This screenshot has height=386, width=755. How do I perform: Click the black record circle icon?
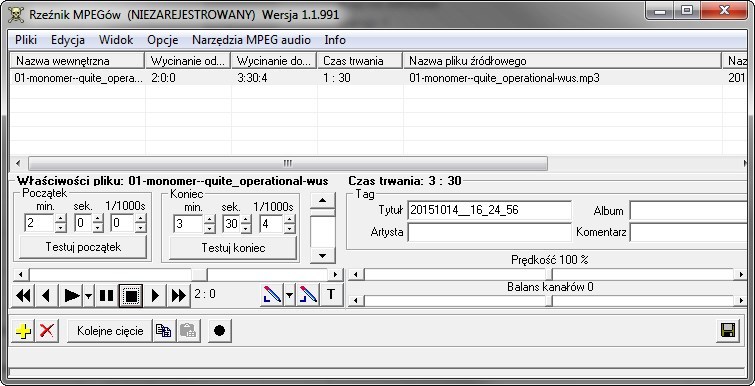[220, 331]
